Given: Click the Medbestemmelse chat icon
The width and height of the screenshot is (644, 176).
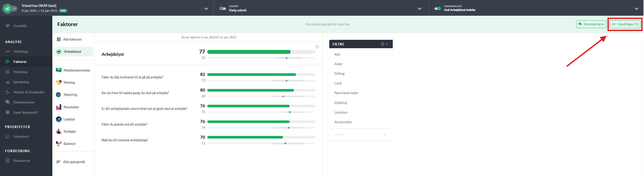Looking at the screenshot, I should 59,70.
